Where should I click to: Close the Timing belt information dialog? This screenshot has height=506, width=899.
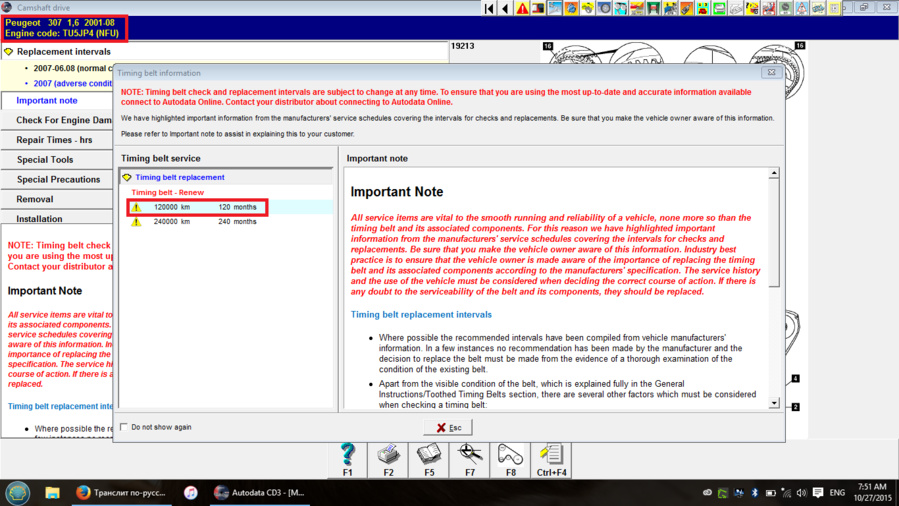click(x=771, y=72)
